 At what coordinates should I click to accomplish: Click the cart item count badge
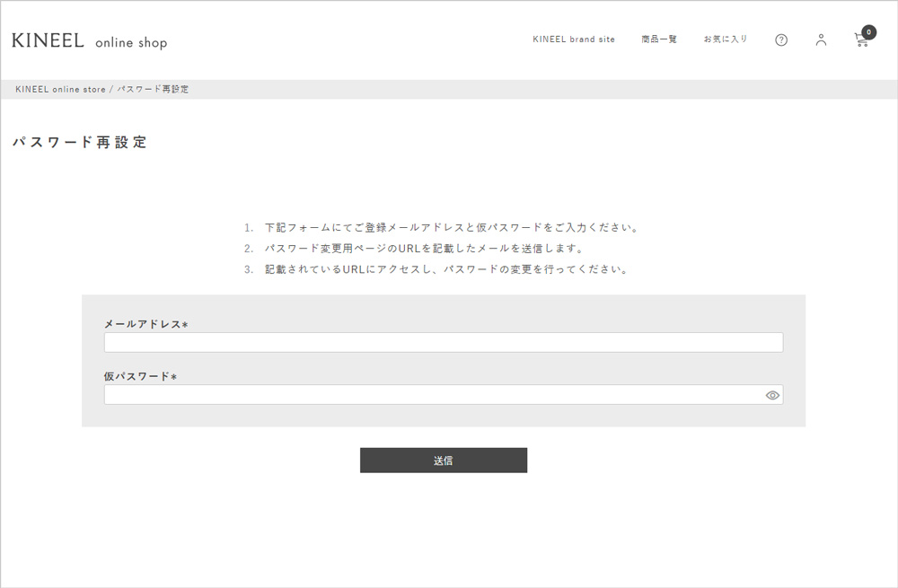[868, 32]
